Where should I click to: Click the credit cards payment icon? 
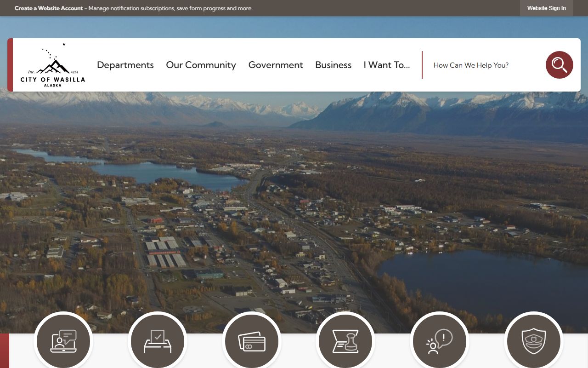point(252,341)
